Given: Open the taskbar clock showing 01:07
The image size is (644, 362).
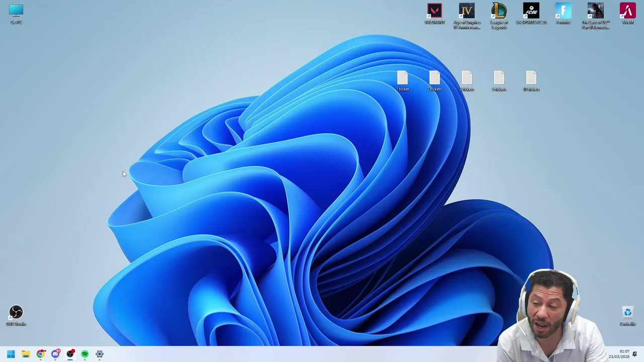Looking at the screenshot, I should pos(619,354).
